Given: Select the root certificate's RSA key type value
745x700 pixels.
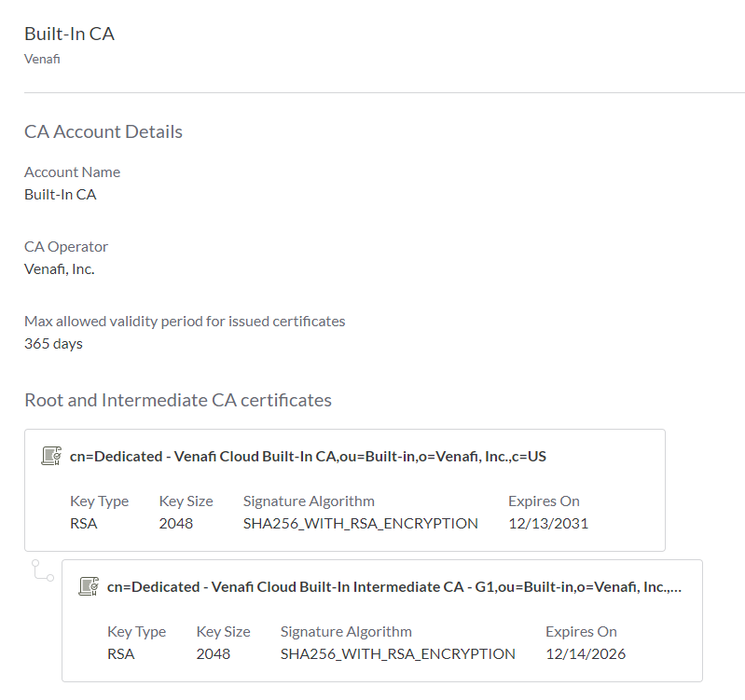Looking at the screenshot, I should (84, 523).
